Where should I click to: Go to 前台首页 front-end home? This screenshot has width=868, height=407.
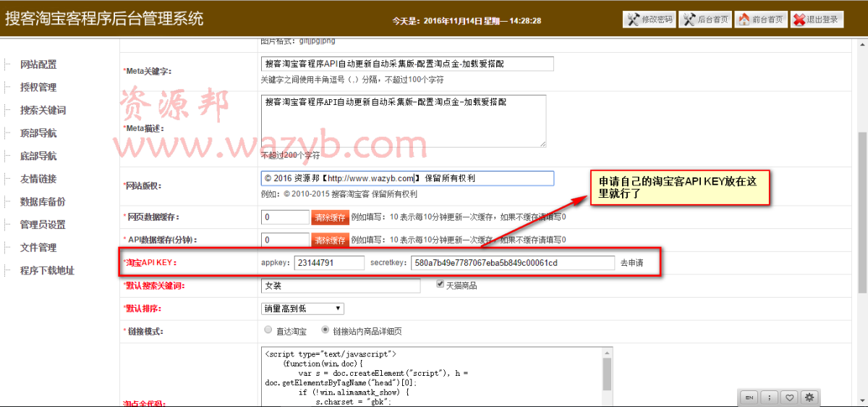[x=761, y=20]
